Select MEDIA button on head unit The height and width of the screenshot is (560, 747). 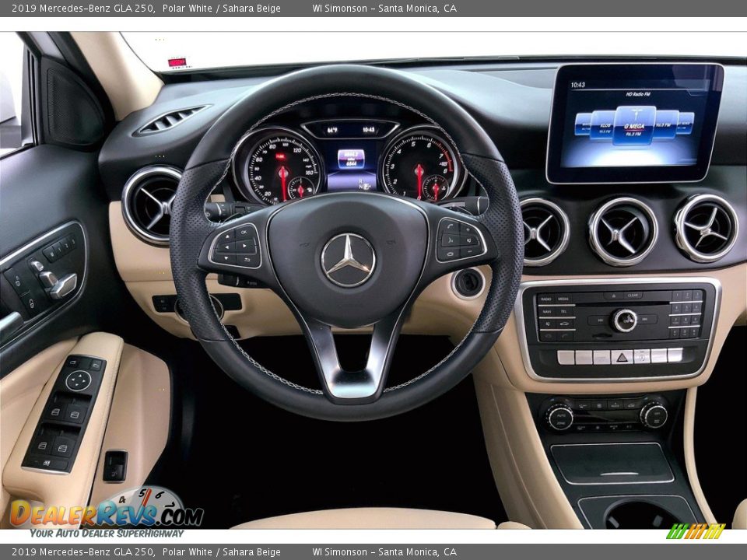coord(563,299)
